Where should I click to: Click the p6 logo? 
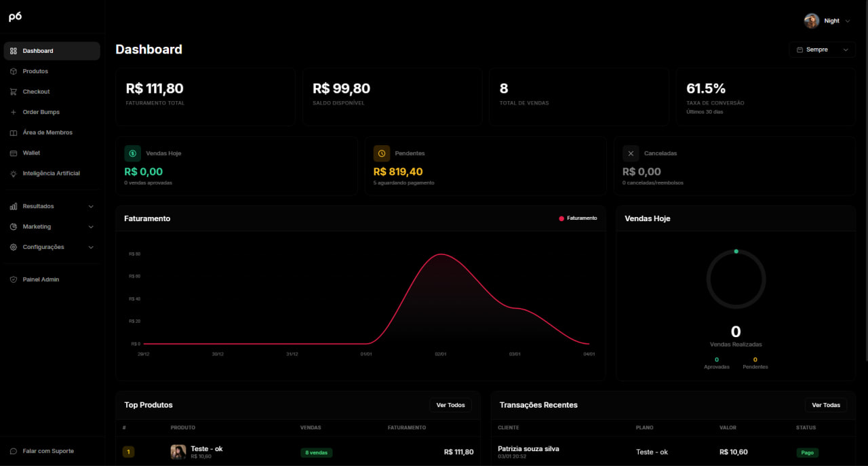click(x=16, y=16)
